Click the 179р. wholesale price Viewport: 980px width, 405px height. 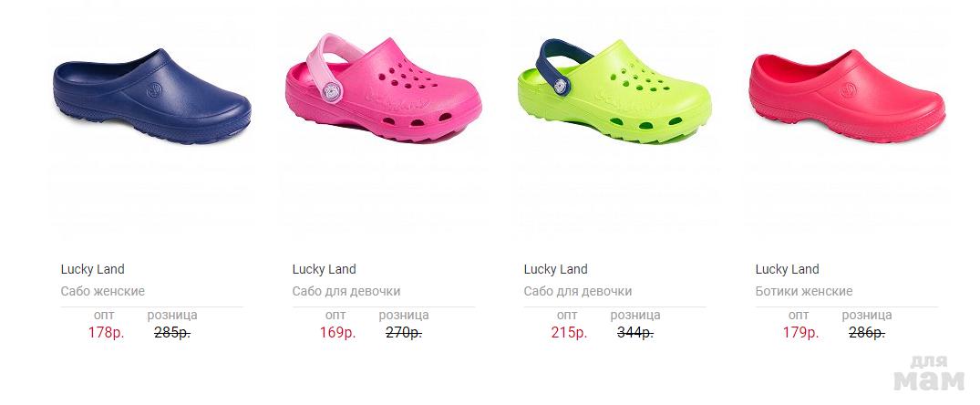pos(800,333)
